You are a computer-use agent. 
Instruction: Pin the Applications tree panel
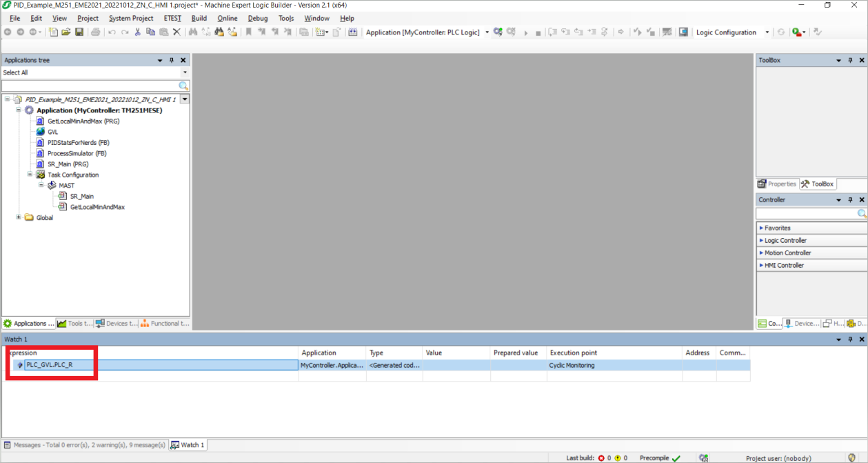pyautogui.click(x=172, y=61)
